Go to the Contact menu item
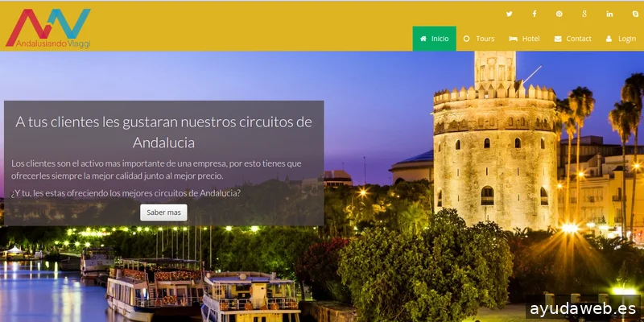The height and width of the screenshot is (322, 644). pyautogui.click(x=572, y=39)
